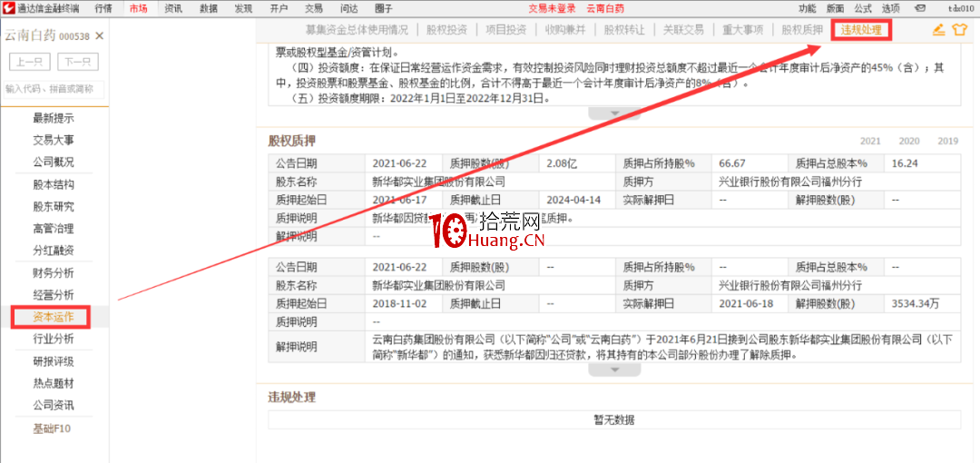Click the 选项 menu at top right
The height and width of the screenshot is (463, 980).
pyautogui.click(x=891, y=8)
